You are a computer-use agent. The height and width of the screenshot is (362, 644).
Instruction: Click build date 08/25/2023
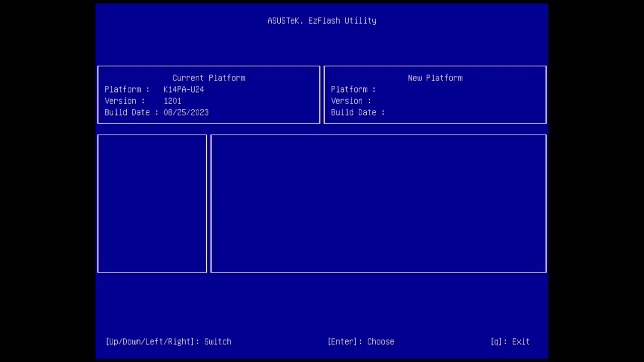tap(186, 113)
